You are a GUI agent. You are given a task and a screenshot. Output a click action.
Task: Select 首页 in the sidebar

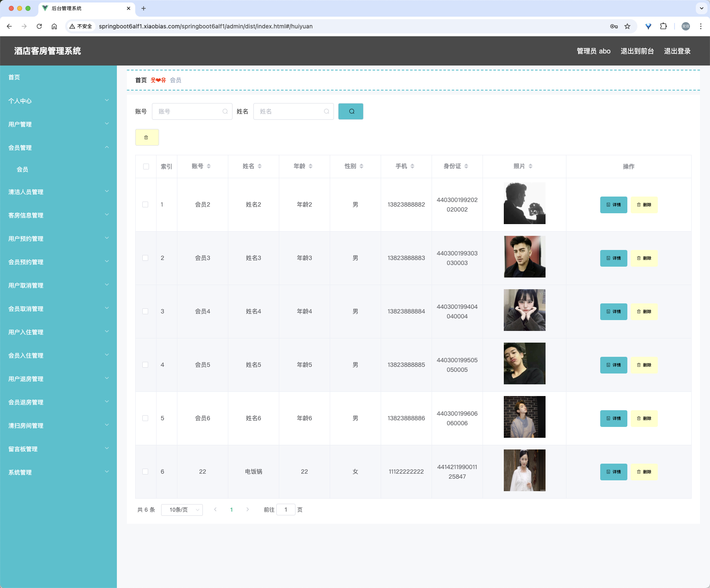coord(58,77)
